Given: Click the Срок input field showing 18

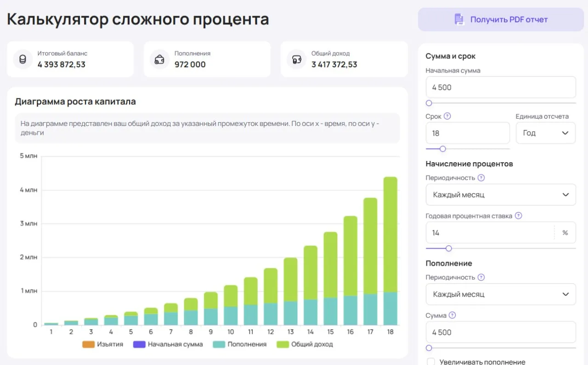Looking at the screenshot, I should (x=468, y=133).
